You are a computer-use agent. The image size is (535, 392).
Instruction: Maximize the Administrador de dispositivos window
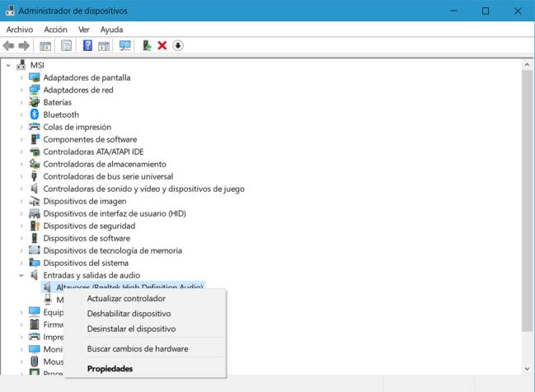486,11
